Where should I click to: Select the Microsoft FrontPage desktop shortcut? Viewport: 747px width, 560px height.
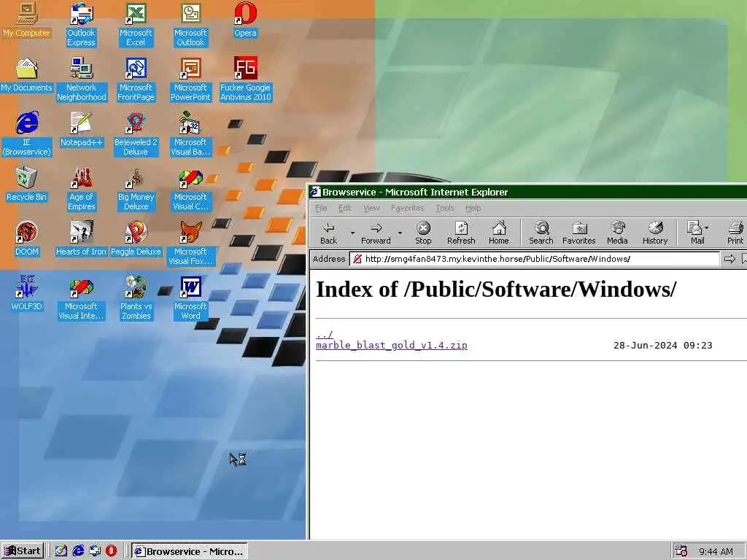[136, 79]
